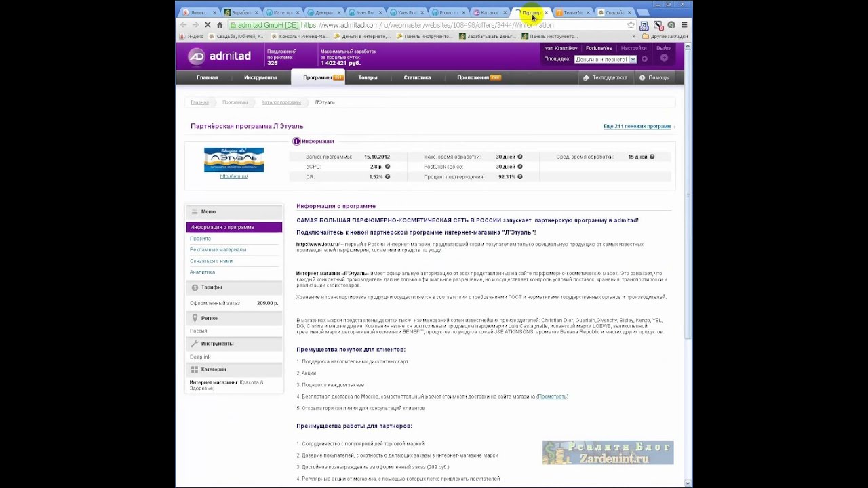Click Главная in the breadcrumb
Screen dimensions: 868x488
coord(199,102)
